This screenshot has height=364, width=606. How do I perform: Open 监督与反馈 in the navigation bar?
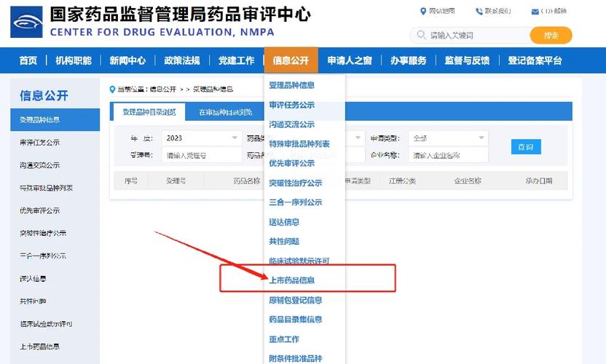(x=468, y=60)
